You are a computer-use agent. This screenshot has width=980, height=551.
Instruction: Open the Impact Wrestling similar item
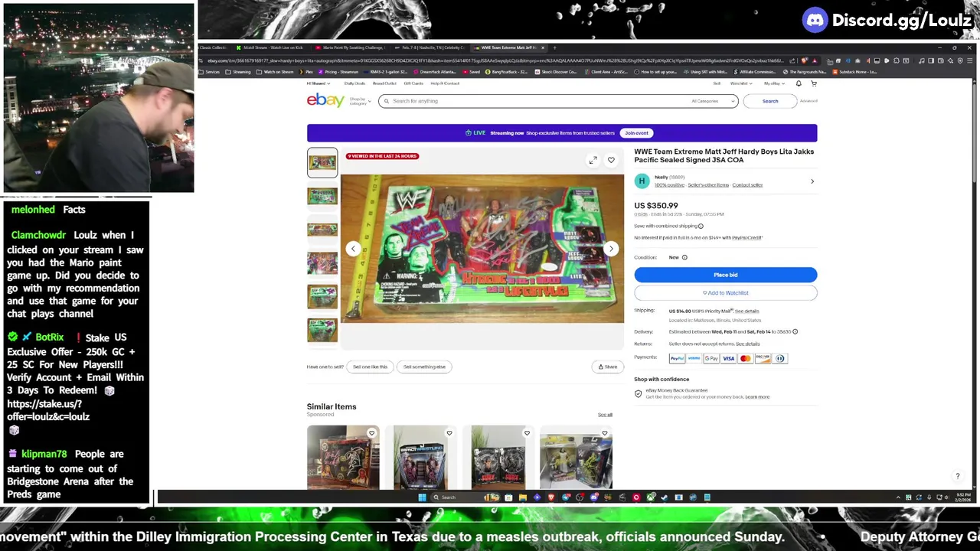(420, 457)
